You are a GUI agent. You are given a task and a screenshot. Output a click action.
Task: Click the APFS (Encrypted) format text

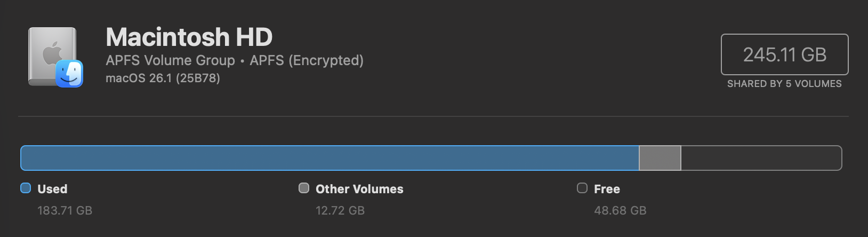[x=307, y=60]
